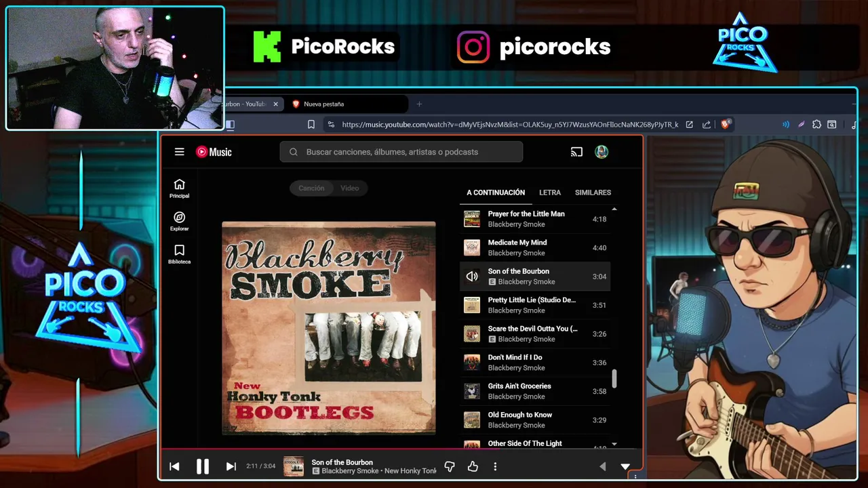Click the queue scrollbar thumb
The image size is (868, 488).
click(614, 379)
